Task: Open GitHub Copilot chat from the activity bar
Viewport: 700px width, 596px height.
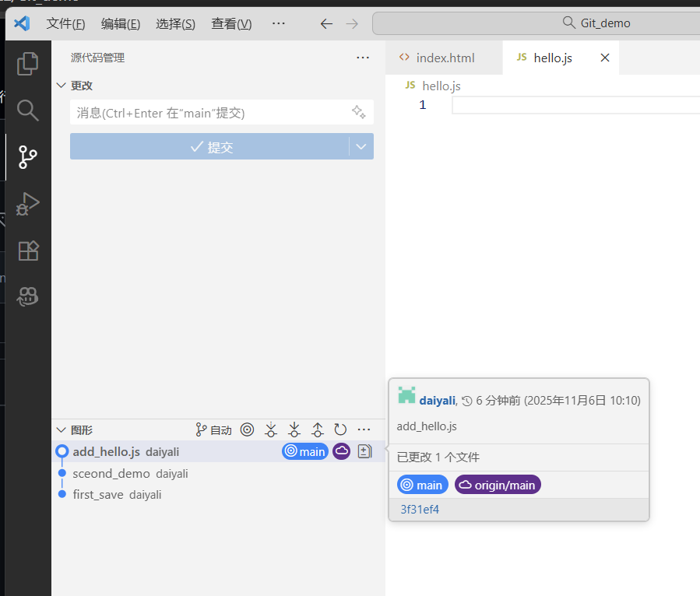Action: click(x=27, y=297)
